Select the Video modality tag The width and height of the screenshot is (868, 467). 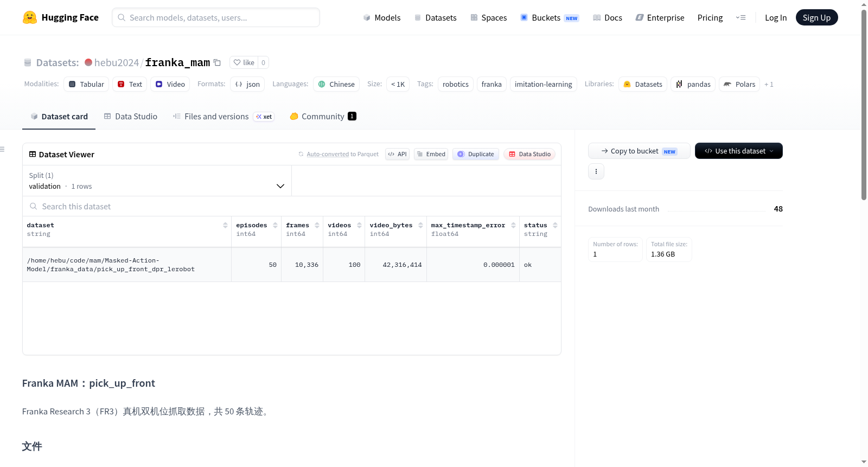pos(170,84)
